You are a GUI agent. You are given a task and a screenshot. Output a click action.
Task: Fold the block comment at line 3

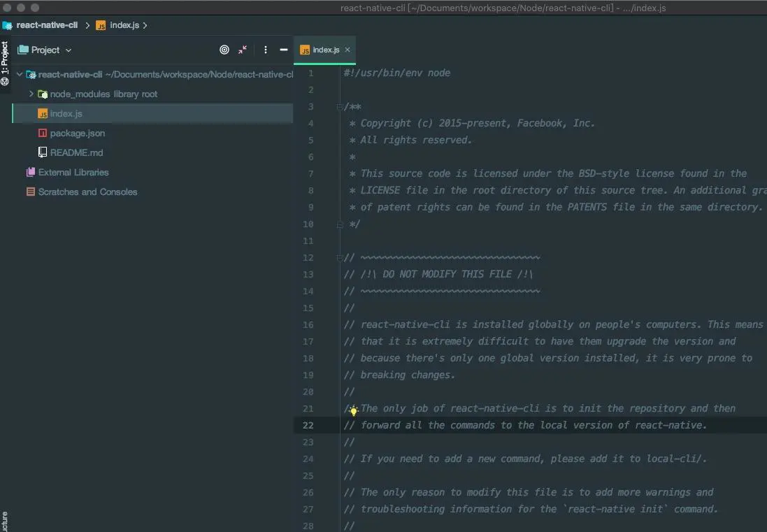340,106
